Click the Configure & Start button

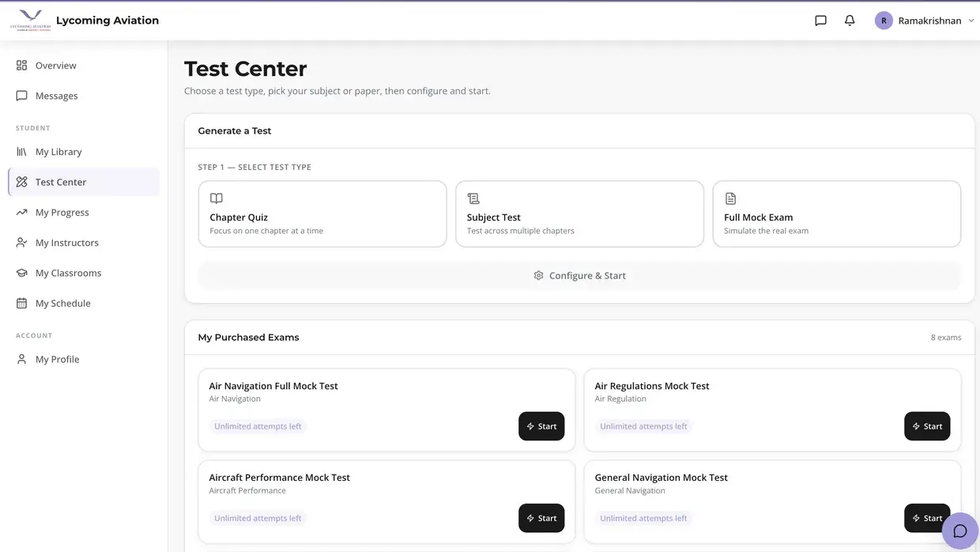[579, 276]
